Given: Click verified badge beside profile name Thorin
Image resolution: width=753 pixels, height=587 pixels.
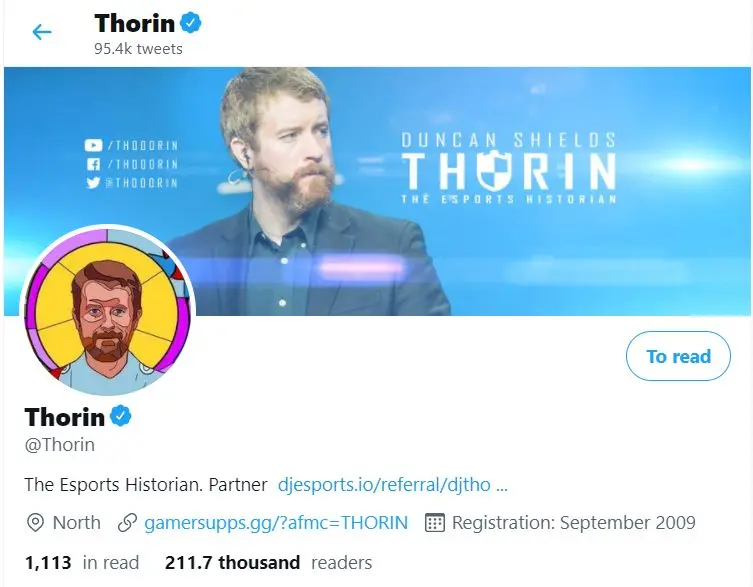Looking at the screenshot, I should pyautogui.click(x=121, y=416).
